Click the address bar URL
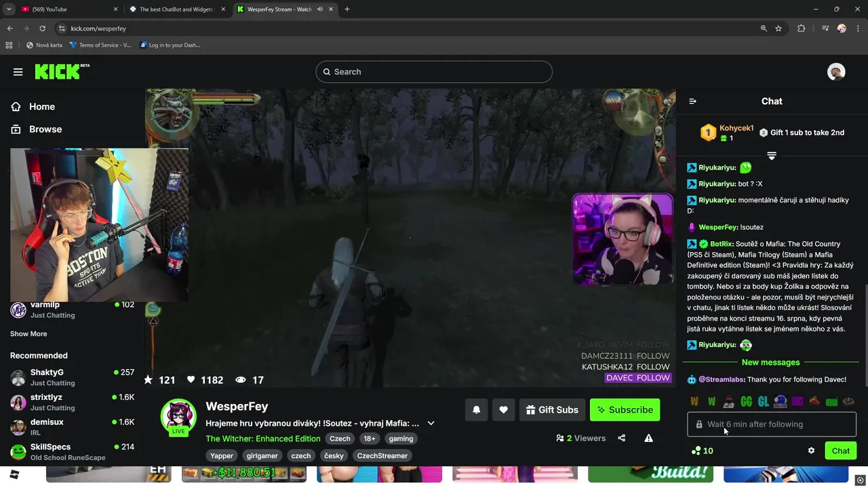The width and height of the screenshot is (868, 488). [98, 28]
